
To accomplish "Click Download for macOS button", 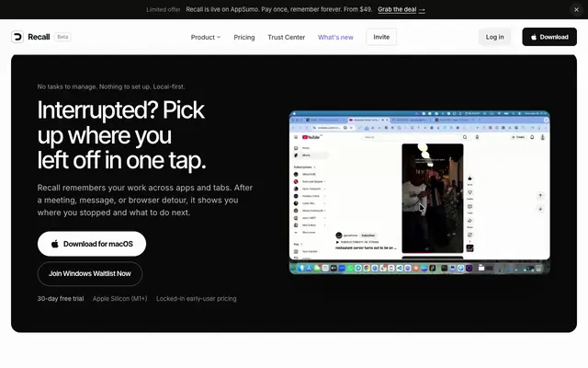I will coord(92,244).
